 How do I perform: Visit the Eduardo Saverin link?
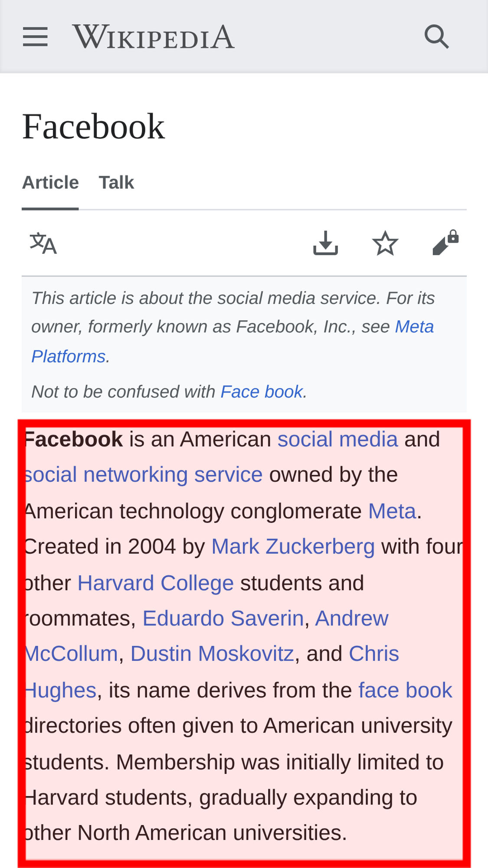click(x=223, y=618)
